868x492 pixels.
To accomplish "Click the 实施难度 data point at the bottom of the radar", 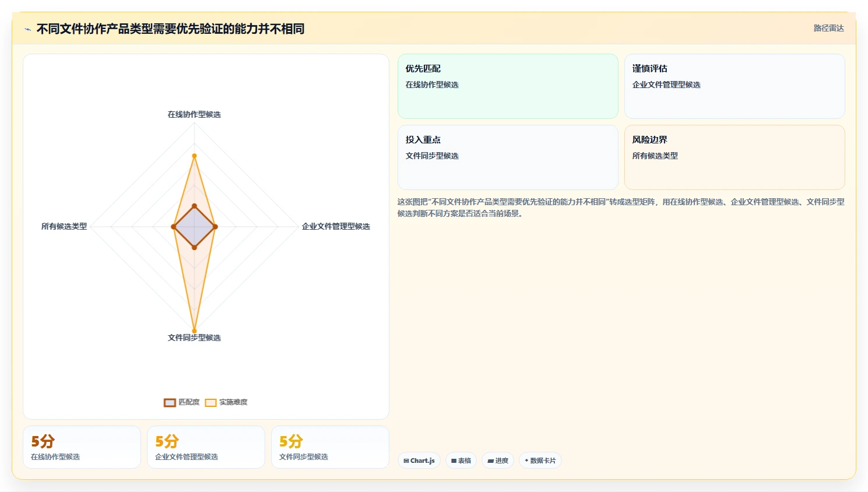I will [194, 331].
